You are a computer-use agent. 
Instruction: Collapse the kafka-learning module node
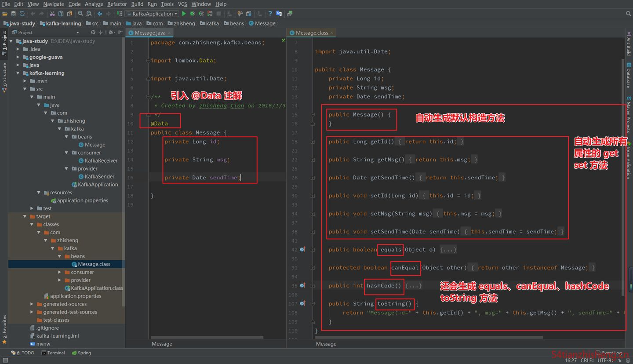(18, 73)
